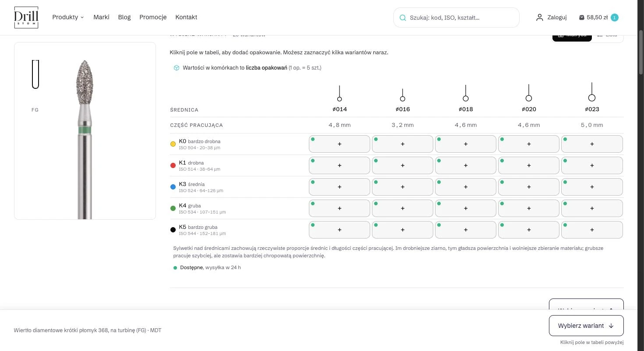Image resolution: width=644 pixels, height=351 pixels.
Task: Add K1 ø016 variant package
Action: coord(403,165)
